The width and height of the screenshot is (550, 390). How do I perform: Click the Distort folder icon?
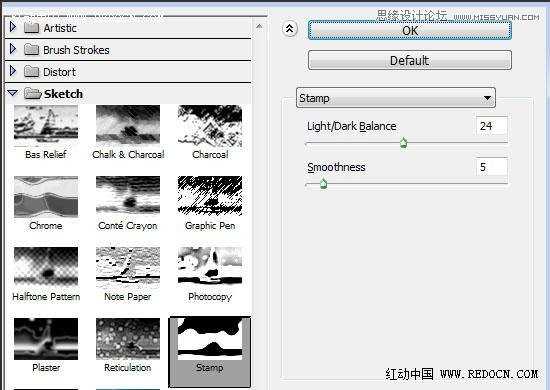pos(32,72)
